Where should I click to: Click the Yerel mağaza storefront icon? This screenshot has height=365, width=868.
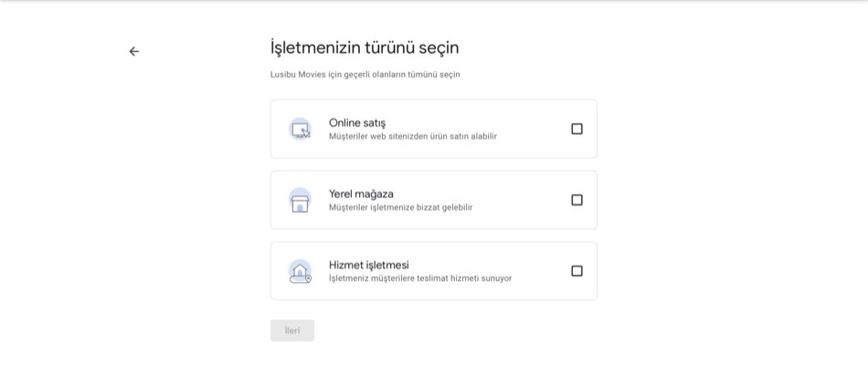coord(300,200)
